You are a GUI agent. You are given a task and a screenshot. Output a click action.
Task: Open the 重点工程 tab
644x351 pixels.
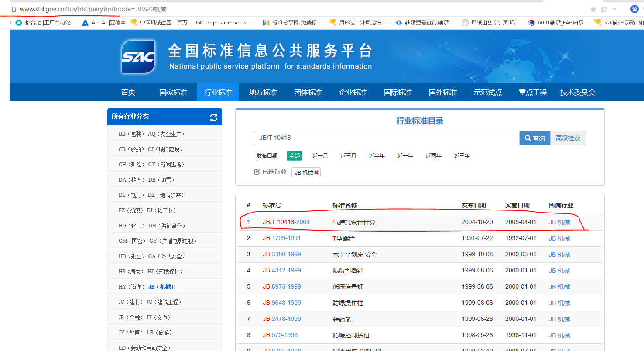pos(533,92)
